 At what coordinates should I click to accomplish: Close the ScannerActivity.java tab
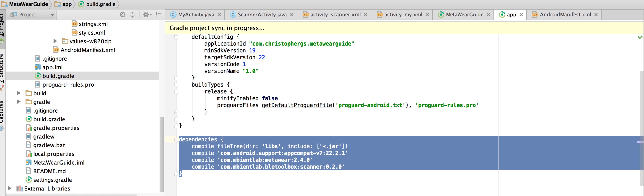point(292,15)
